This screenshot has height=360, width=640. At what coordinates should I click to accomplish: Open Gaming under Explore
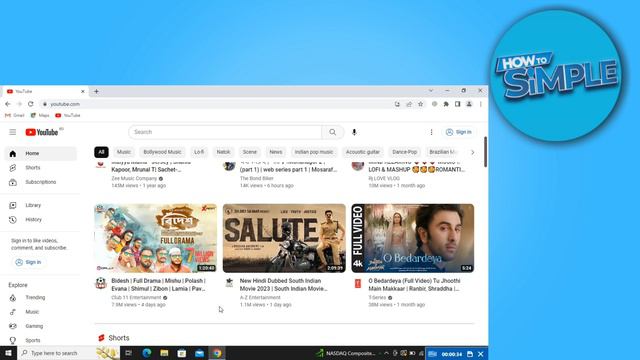click(40, 326)
